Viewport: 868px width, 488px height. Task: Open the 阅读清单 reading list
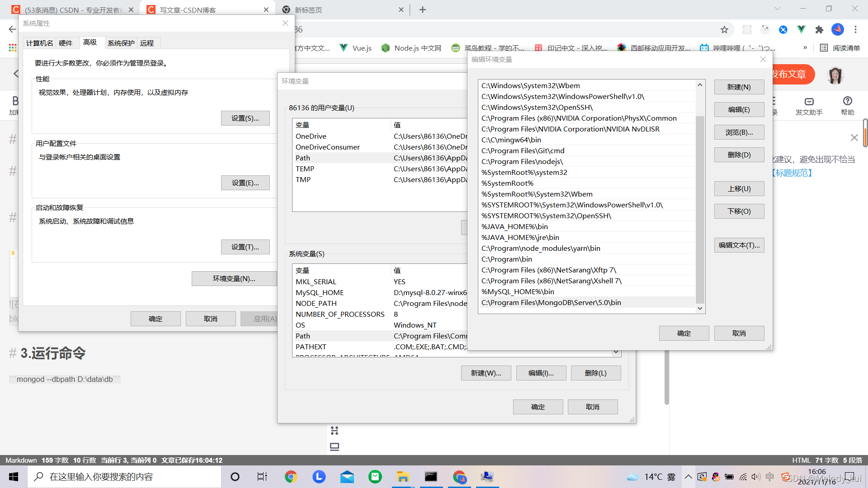(x=840, y=48)
